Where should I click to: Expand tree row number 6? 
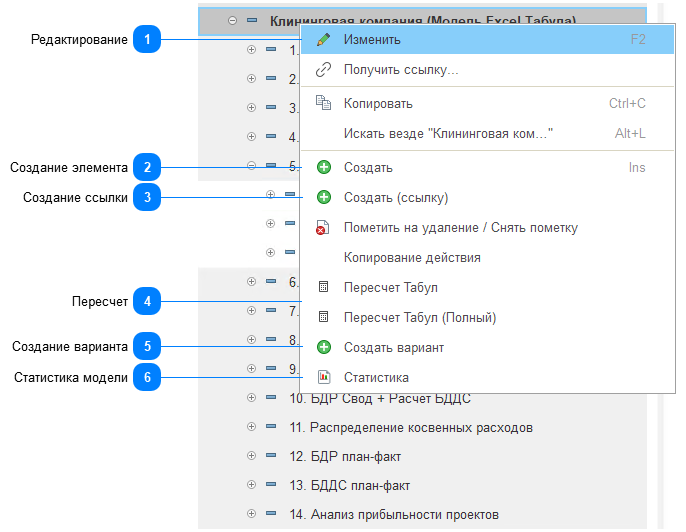coord(251,281)
